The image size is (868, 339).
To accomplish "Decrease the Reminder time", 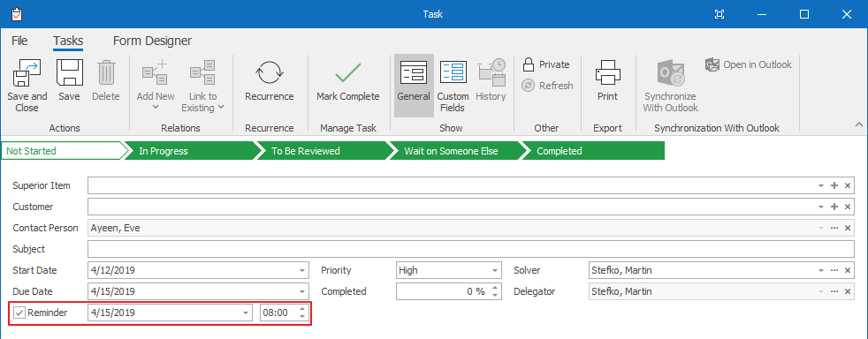I will 301,317.
